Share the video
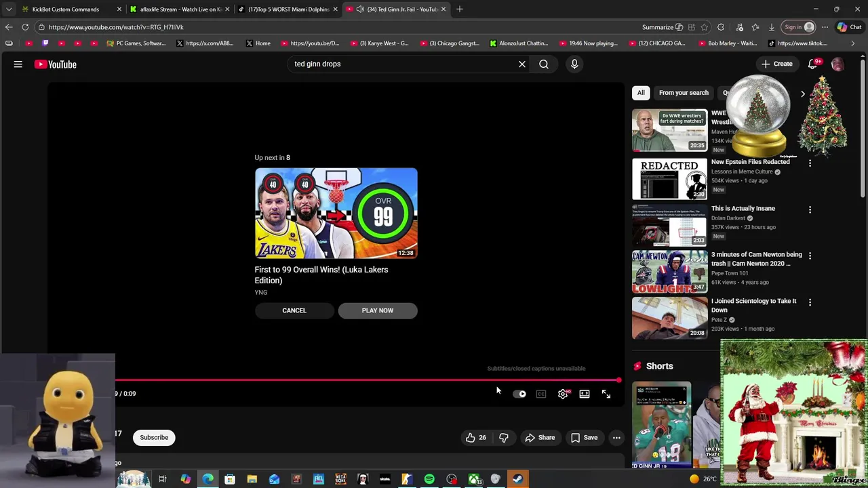This screenshot has height=488, width=868. tap(540, 438)
